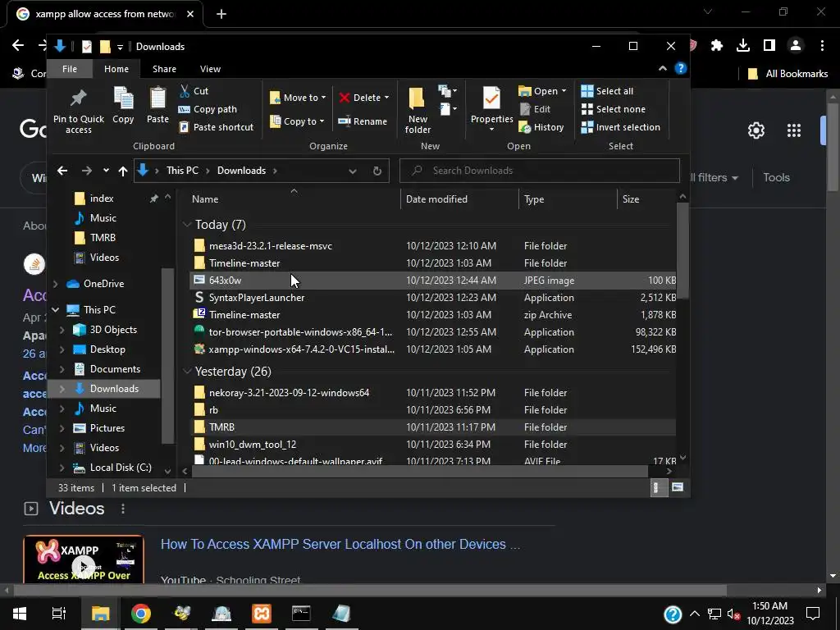Viewport: 840px width, 630px height.
Task: Click the Paste ribbon icon
Action: coord(157,106)
